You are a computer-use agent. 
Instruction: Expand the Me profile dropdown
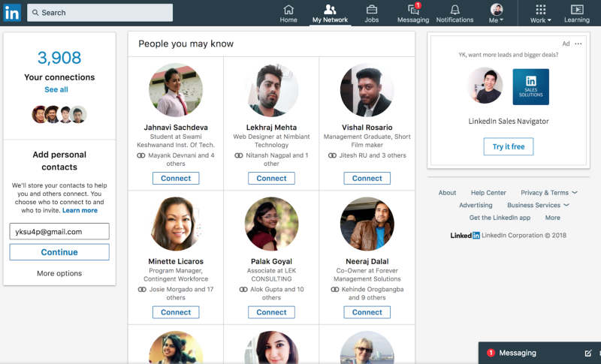497,14
